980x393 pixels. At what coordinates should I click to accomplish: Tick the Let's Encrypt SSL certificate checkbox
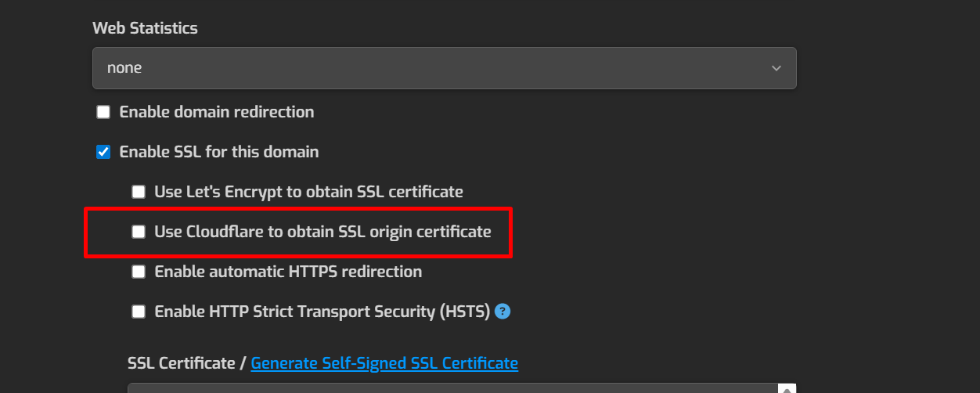point(139,192)
